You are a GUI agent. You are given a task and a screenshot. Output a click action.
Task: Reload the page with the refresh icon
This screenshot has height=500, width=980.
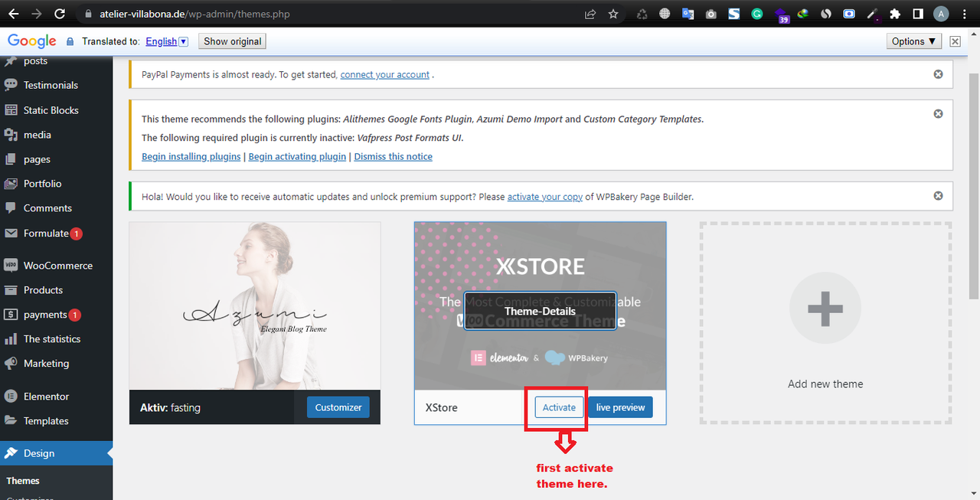pos(60,14)
